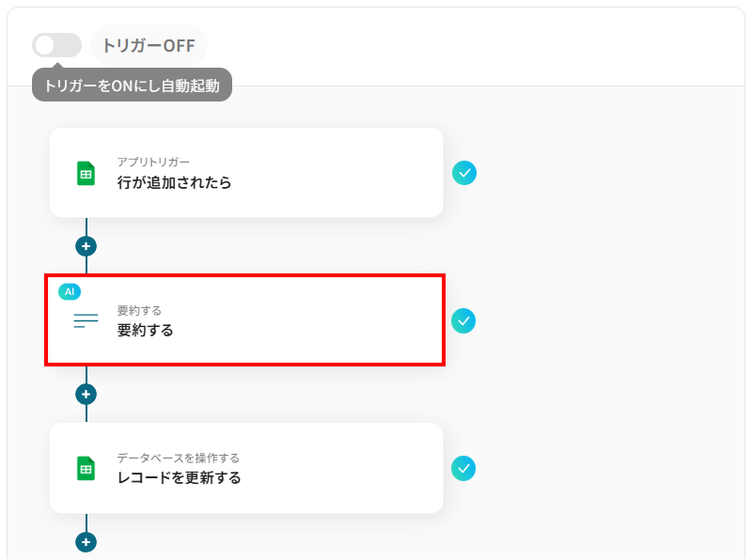The width and height of the screenshot is (753, 560).
Task: Click the summarize lines icon
Action: click(86, 320)
